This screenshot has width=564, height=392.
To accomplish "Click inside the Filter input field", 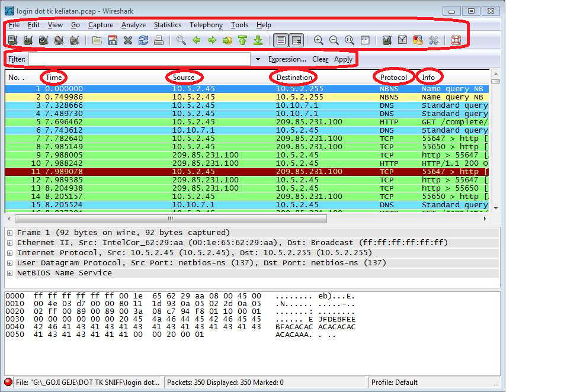I will pyautogui.click(x=136, y=59).
